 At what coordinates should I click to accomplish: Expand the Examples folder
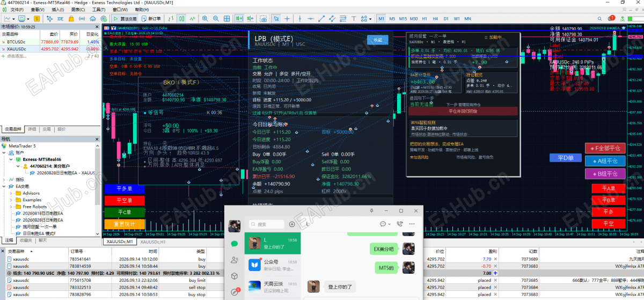point(11,200)
